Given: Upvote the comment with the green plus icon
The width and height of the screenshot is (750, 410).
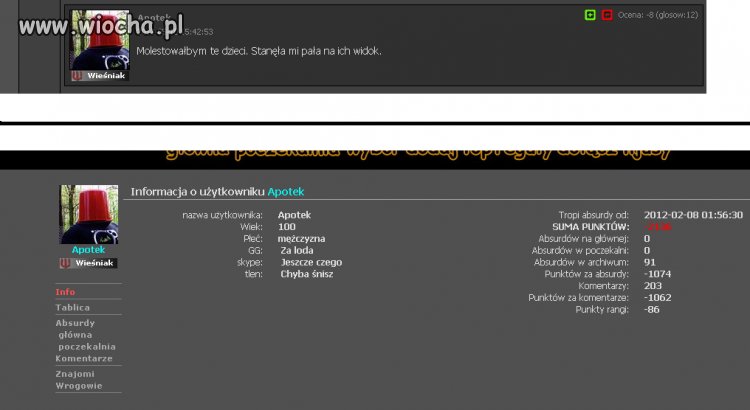Looking at the screenshot, I should (x=590, y=15).
